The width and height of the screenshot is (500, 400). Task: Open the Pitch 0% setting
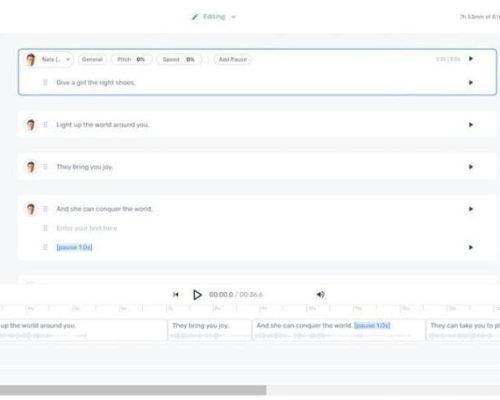131,60
